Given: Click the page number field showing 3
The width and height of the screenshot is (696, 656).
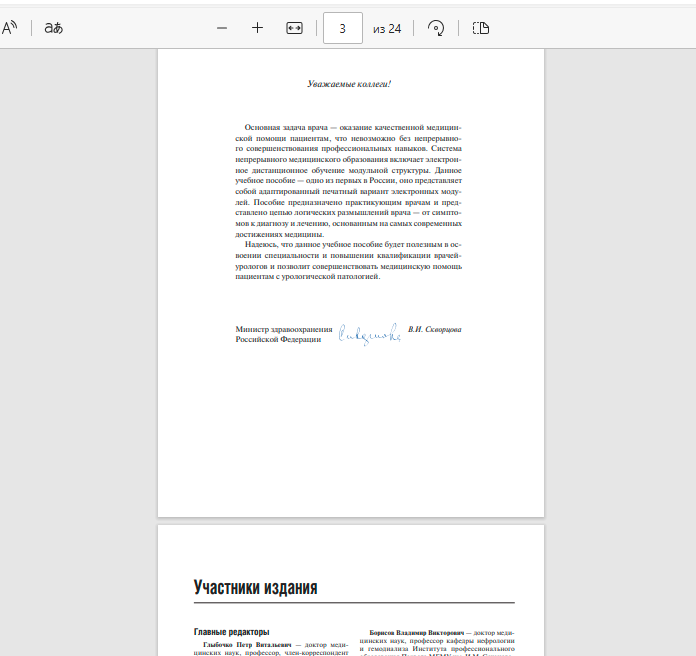Looking at the screenshot, I should coord(343,28).
